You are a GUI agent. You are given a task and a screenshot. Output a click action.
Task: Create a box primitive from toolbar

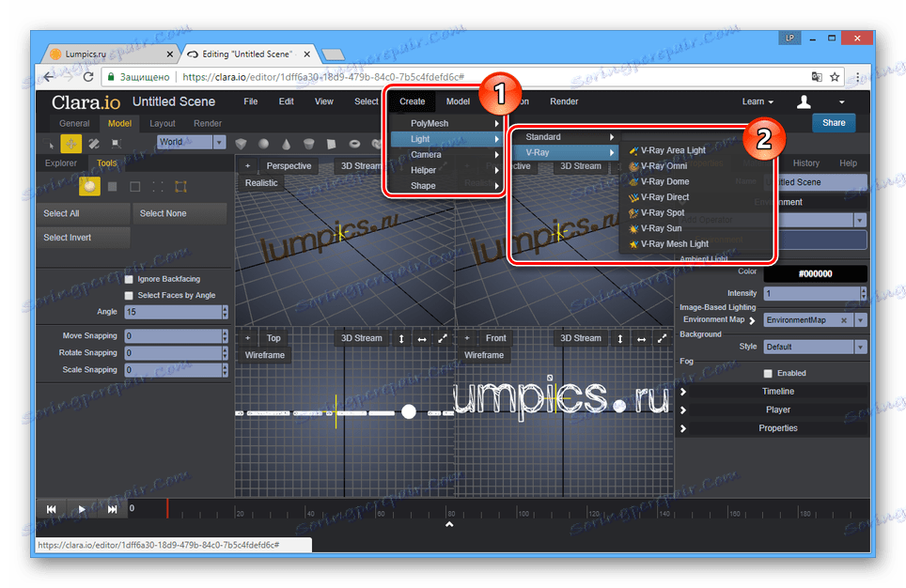pos(241,144)
